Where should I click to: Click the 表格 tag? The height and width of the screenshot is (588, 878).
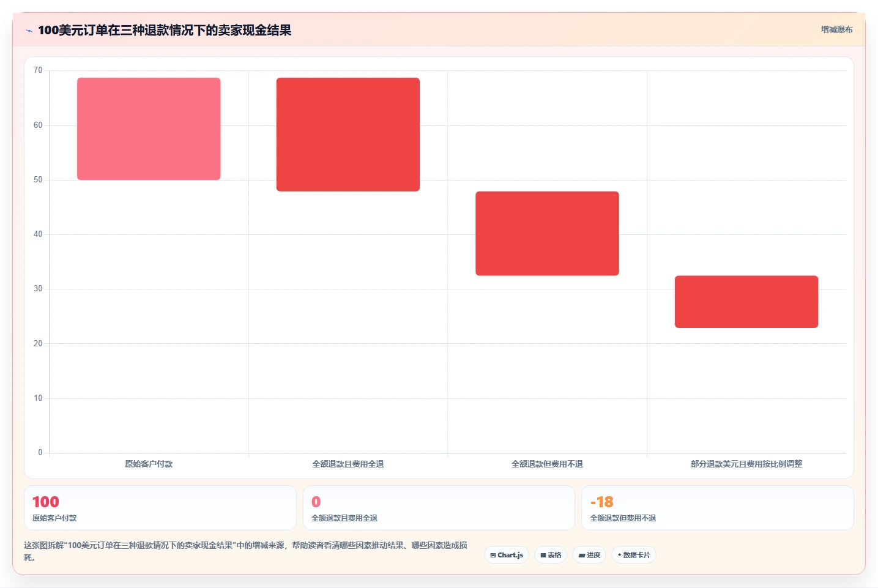(551, 555)
